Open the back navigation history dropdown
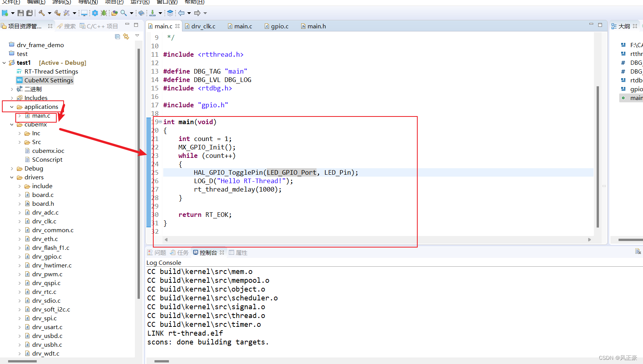643x364 pixels. pyautogui.click(x=189, y=13)
